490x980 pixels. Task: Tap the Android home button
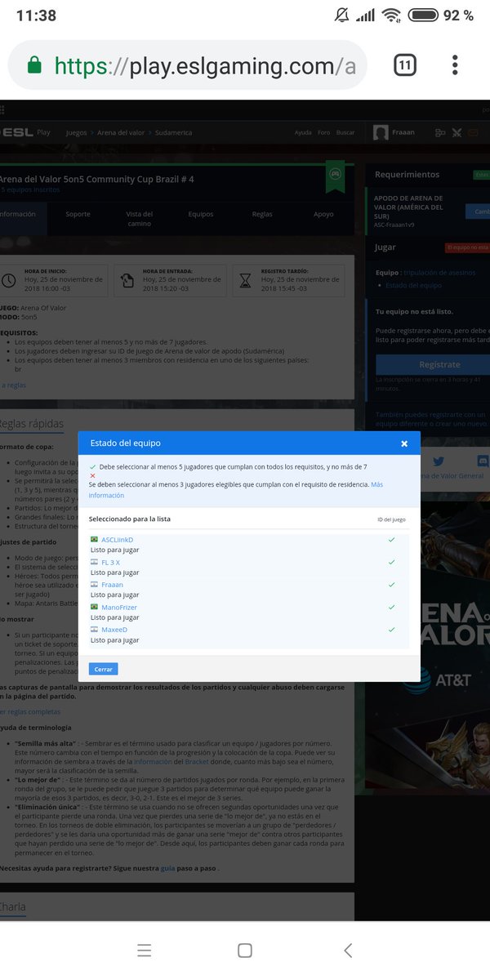(244, 951)
